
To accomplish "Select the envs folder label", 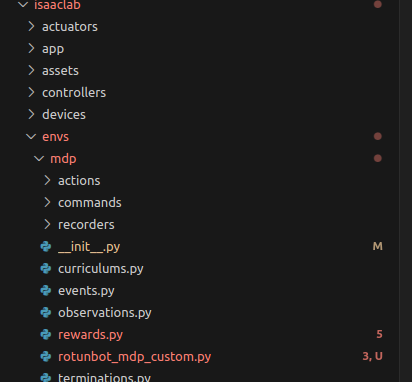I will click(55, 137).
